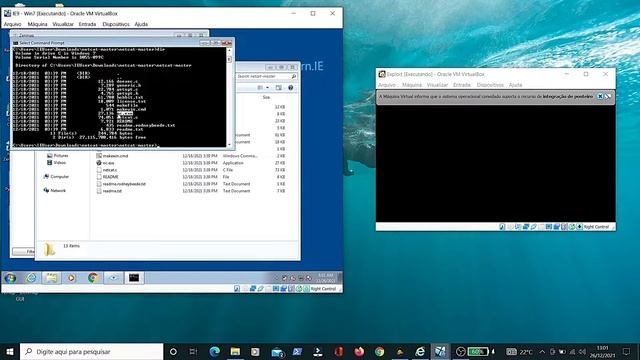
Task: Click the hard disk activity icon in the Win7 VM status bar
Action: pos(237,289)
